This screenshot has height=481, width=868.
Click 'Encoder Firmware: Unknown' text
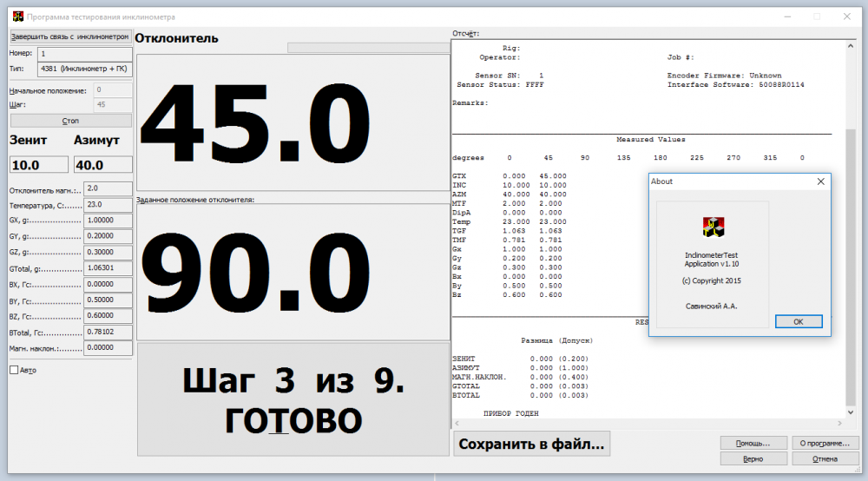(724, 76)
